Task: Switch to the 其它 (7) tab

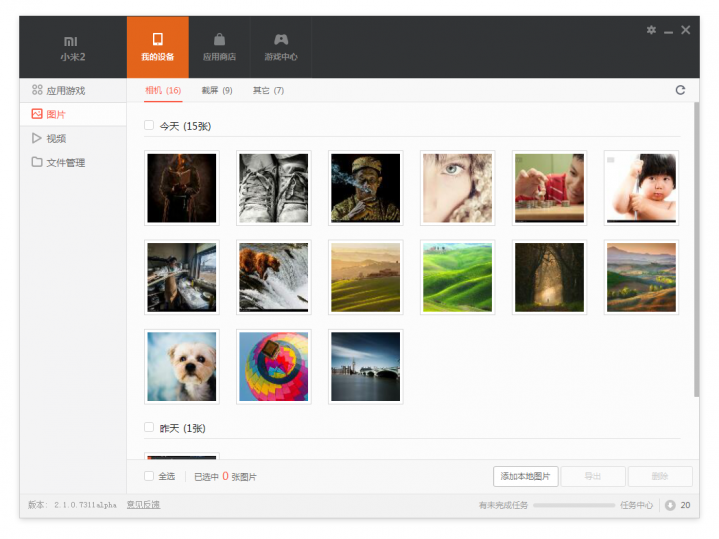Action: pos(268,90)
